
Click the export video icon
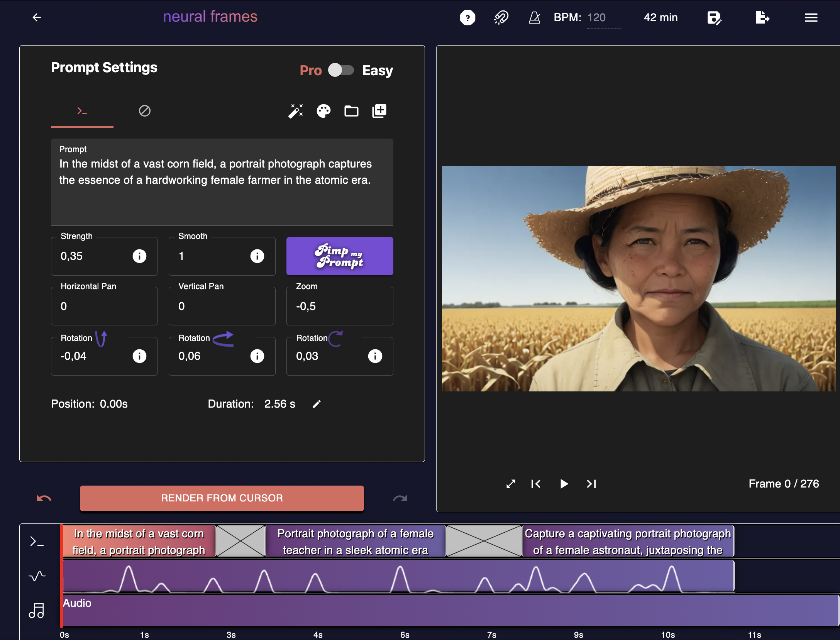[x=762, y=17]
